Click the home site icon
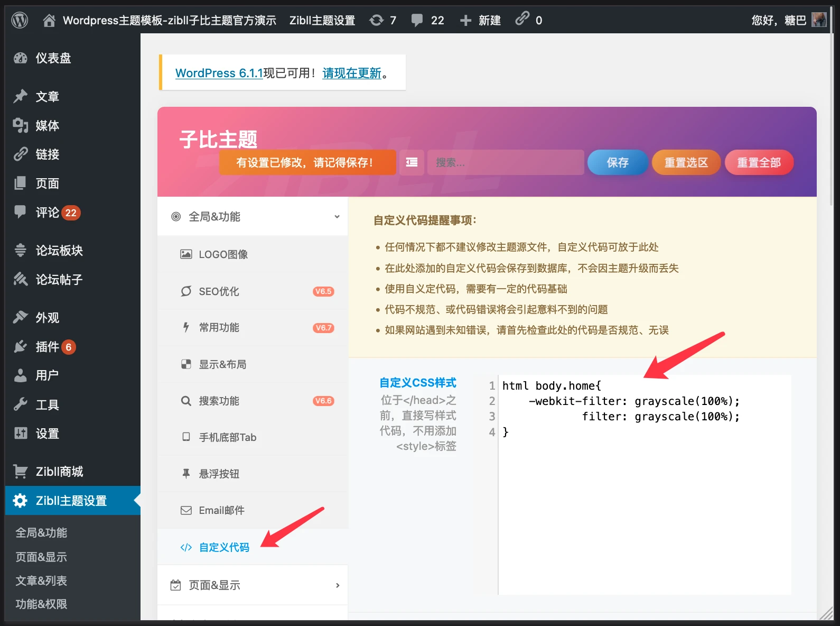The width and height of the screenshot is (840, 626). pos(49,20)
